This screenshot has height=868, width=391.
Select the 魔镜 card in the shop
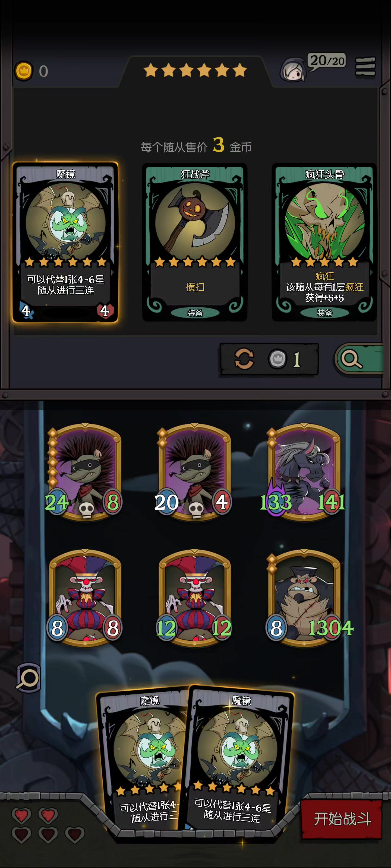tap(65, 242)
